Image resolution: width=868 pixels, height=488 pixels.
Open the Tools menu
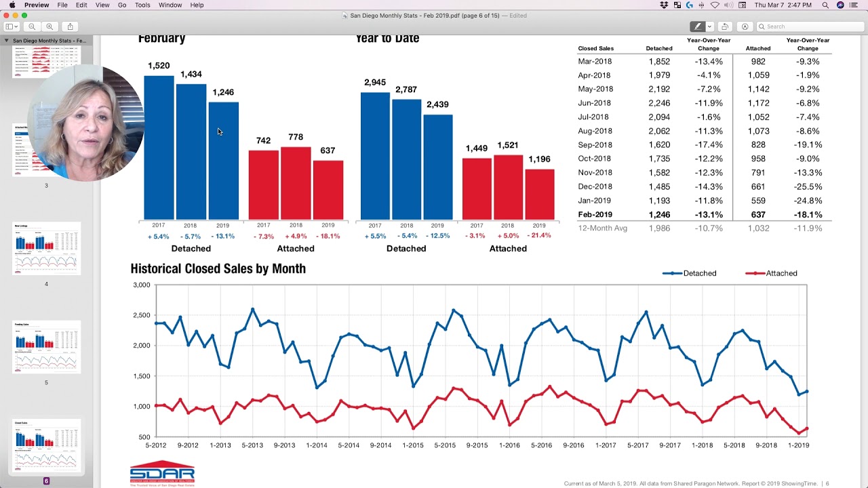tap(142, 5)
